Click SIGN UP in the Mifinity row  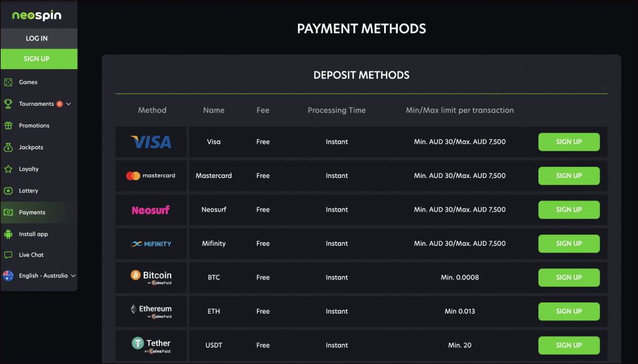click(569, 244)
